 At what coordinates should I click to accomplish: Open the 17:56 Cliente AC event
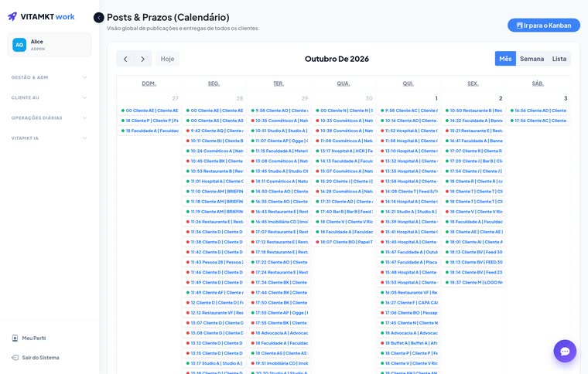tap(538, 121)
